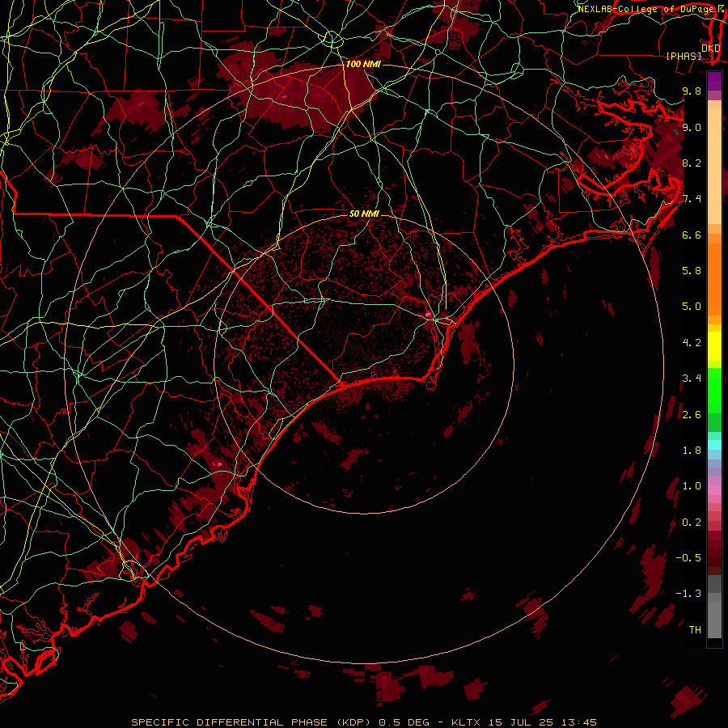Click the 50 NMI range ring label

(364, 214)
